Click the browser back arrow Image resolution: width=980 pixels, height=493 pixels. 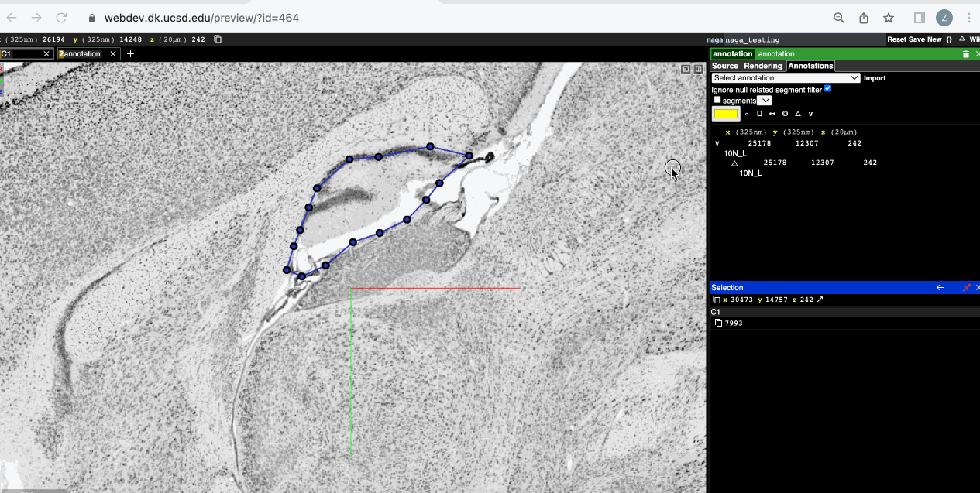(x=12, y=18)
